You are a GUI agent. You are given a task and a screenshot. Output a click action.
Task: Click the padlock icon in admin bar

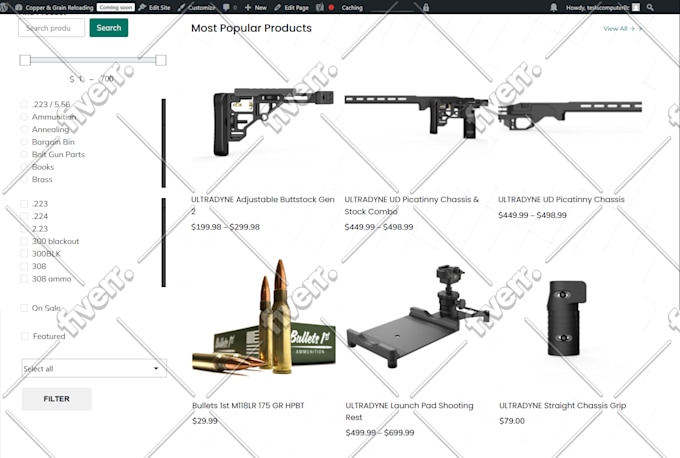coord(426,7)
